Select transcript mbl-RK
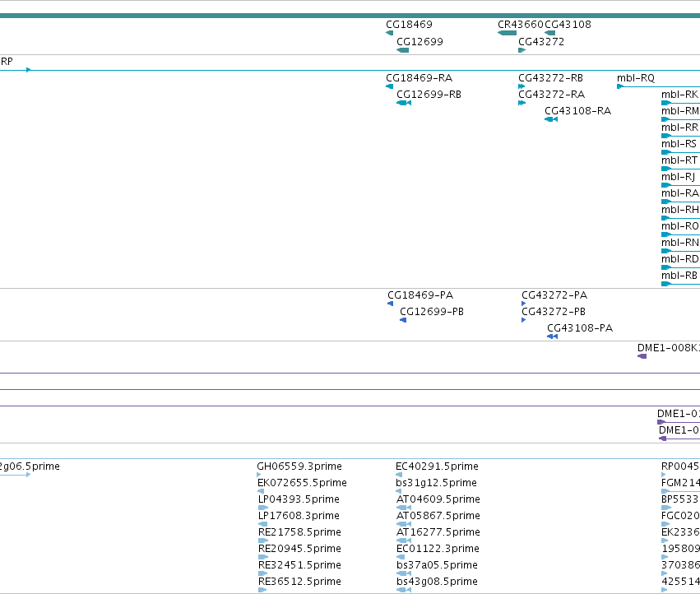 click(679, 95)
